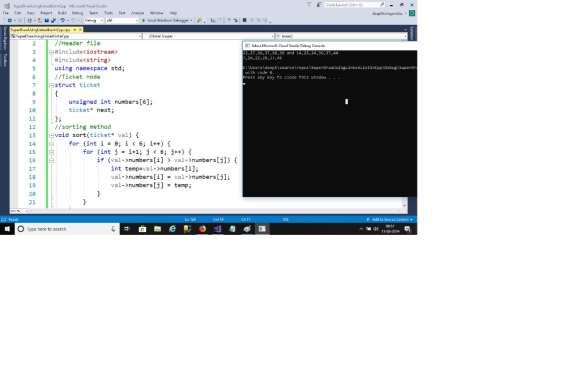Click Add to Source Control
580x386 pixels.
coord(390,219)
